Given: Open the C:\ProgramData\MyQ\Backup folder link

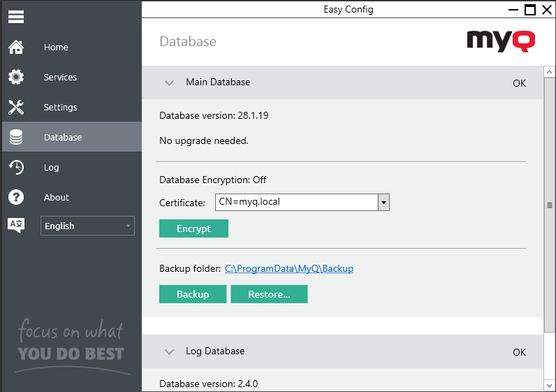Looking at the screenshot, I should pyautogui.click(x=288, y=268).
